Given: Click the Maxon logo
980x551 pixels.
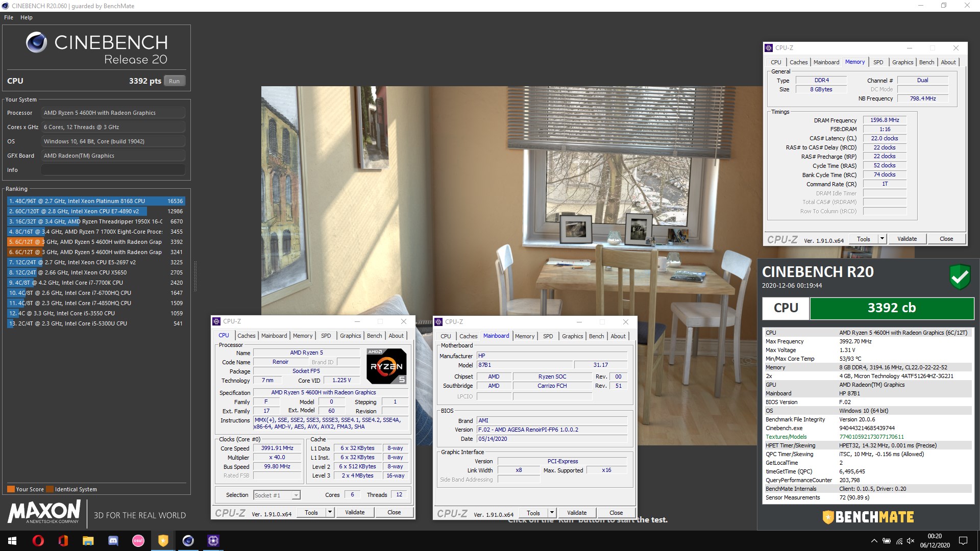Looking at the screenshot, I should 44,512.
